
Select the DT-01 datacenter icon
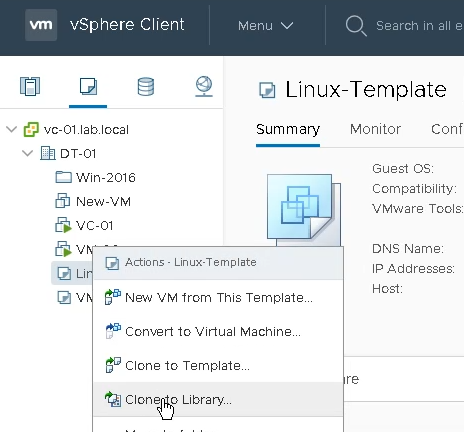48,153
